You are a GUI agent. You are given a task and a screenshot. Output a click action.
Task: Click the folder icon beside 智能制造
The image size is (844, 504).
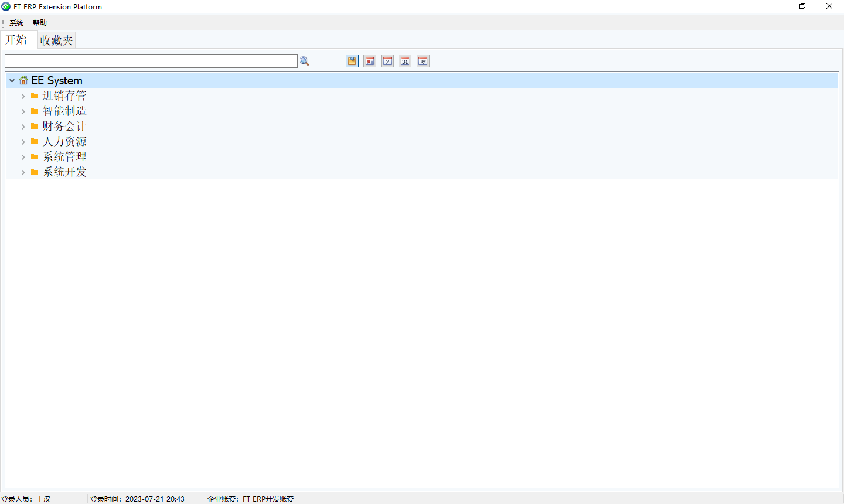[x=35, y=111]
